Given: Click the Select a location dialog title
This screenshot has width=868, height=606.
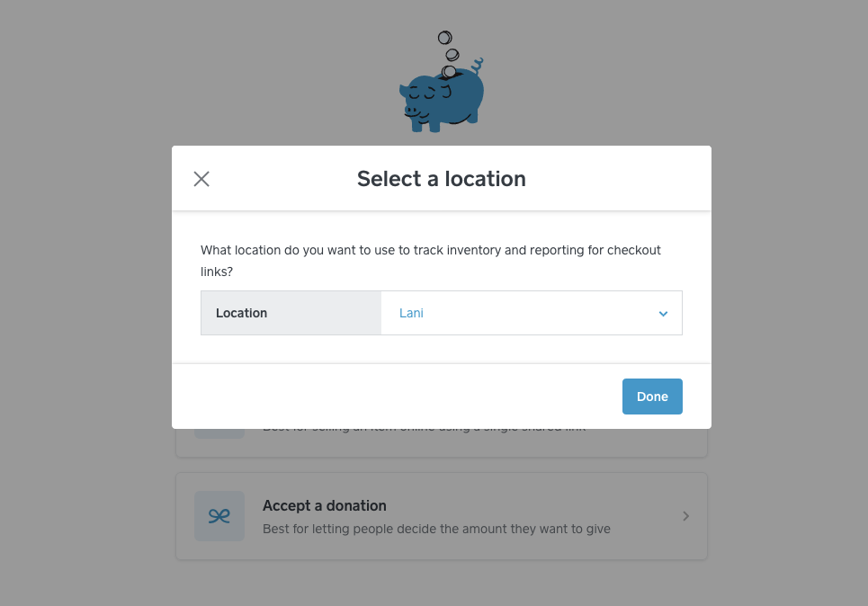Looking at the screenshot, I should pos(441,178).
